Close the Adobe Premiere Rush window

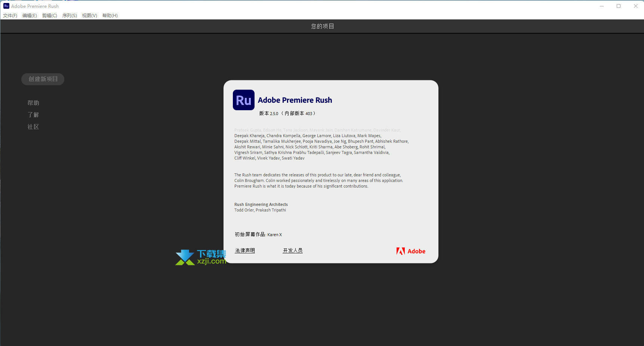(635, 6)
